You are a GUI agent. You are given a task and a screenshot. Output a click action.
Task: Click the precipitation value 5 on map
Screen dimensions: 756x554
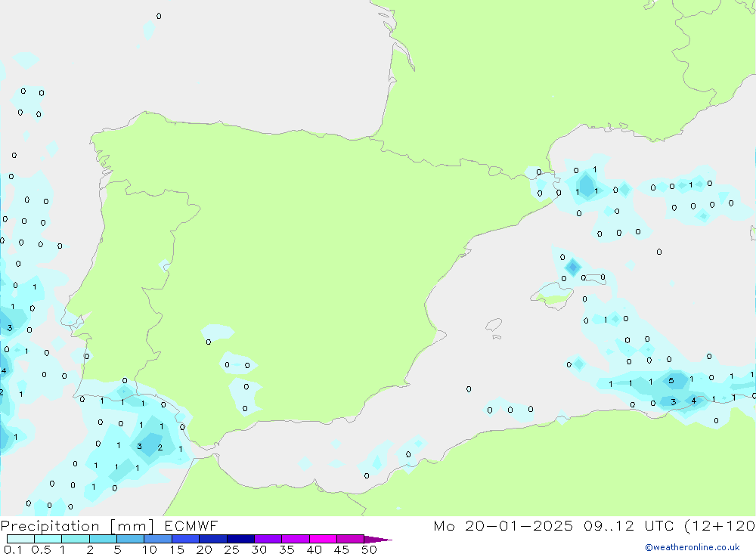coord(671,380)
